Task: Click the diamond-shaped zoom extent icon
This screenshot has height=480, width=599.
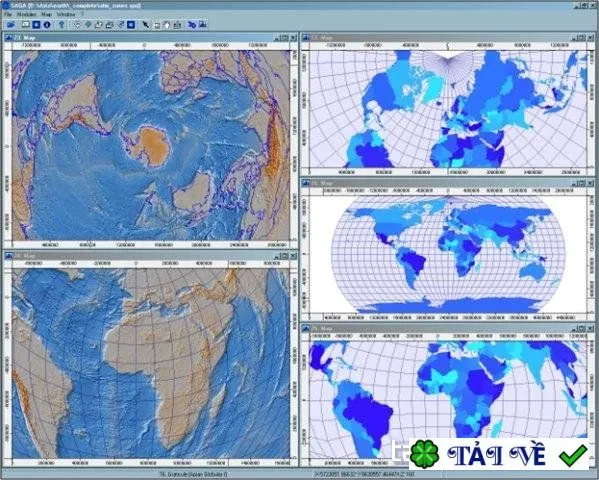Action: [88, 25]
